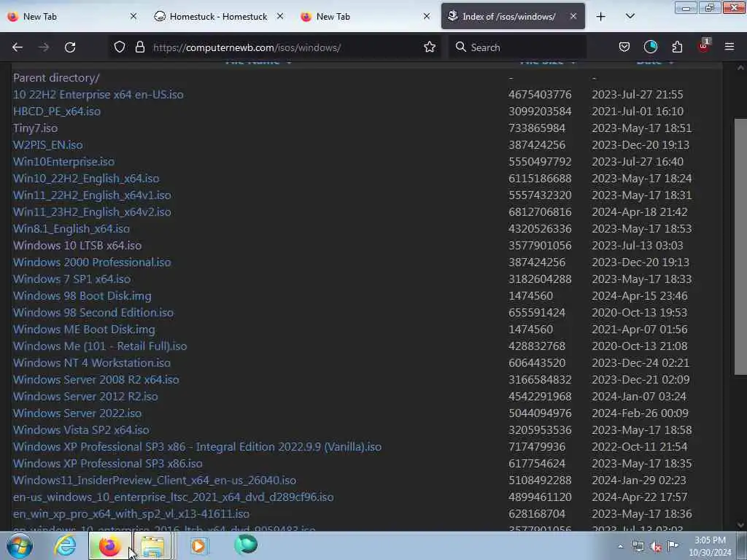747x560 pixels.
Task: Open Win11_23H2_English_x64v2.iso link
Action: coord(92,212)
